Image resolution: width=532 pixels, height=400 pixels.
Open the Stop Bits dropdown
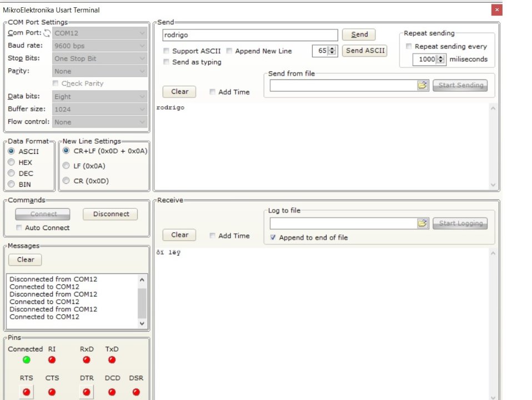(100, 58)
